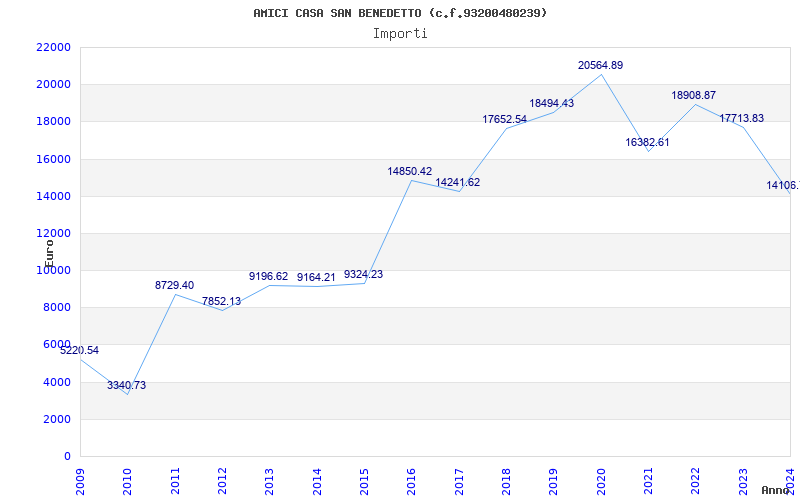Click the 9196.62 value label
The width and height of the screenshot is (800, 500).
pyautogui.click(x=268, y=277)
